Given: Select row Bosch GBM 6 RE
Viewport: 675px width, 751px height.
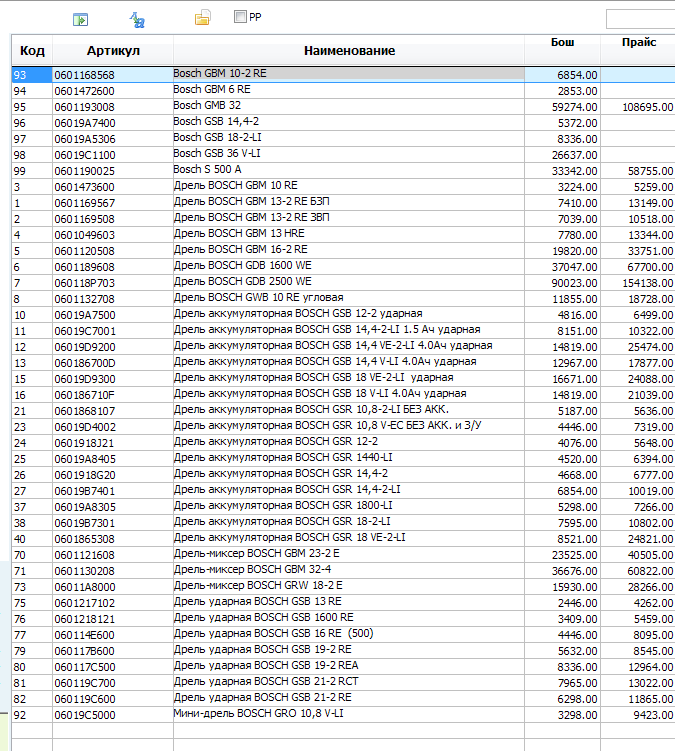Looking at the screenshot, I should 343,91.
